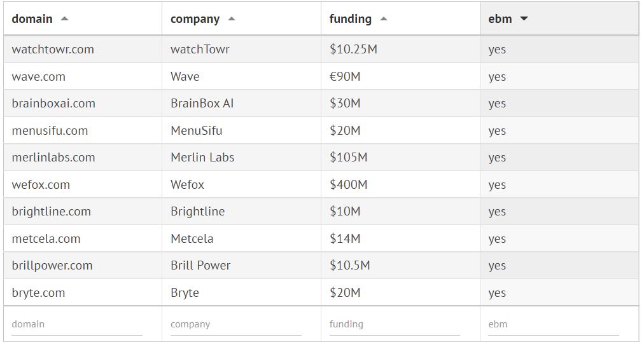This screenshot has height=342, width=644.
Task: Click the funding column sort arrow
Action: (383, 19)
